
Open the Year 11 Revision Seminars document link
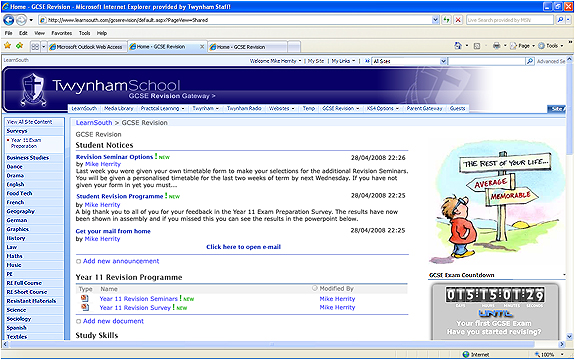point(139,299)
